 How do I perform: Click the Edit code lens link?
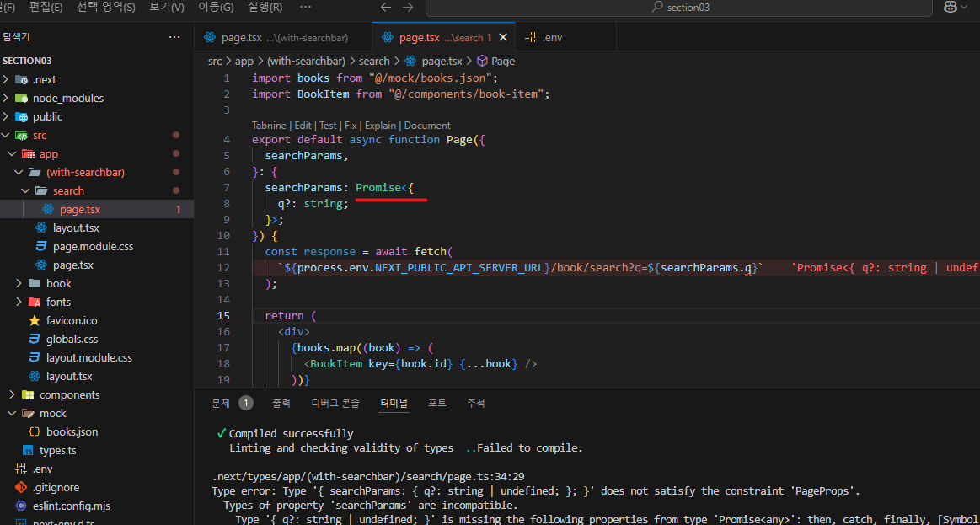[303, 126]
